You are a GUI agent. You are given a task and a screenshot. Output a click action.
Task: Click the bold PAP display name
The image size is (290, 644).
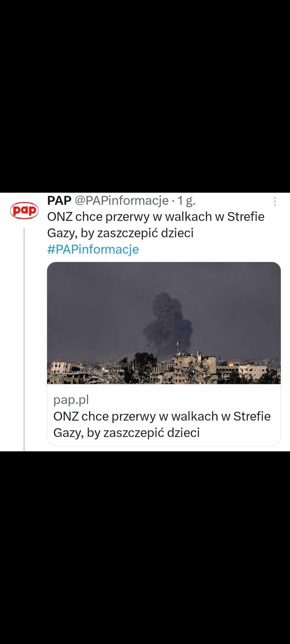pos(59,200)
